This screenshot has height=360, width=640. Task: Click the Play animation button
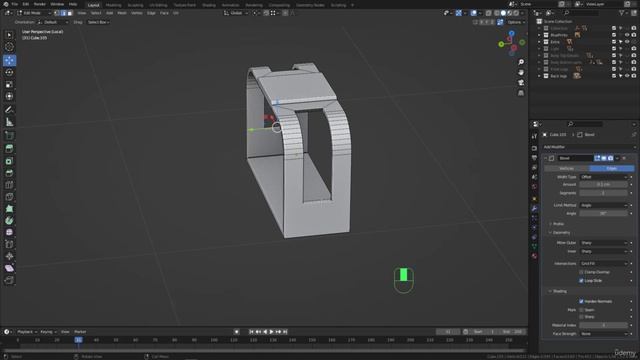point(271,332)
